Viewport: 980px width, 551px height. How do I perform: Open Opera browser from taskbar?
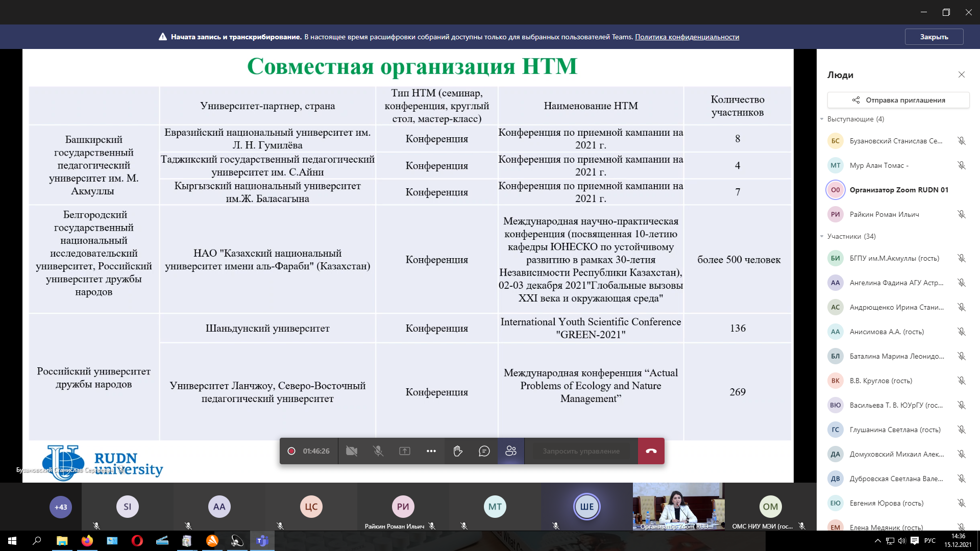(x=137, y=541)
